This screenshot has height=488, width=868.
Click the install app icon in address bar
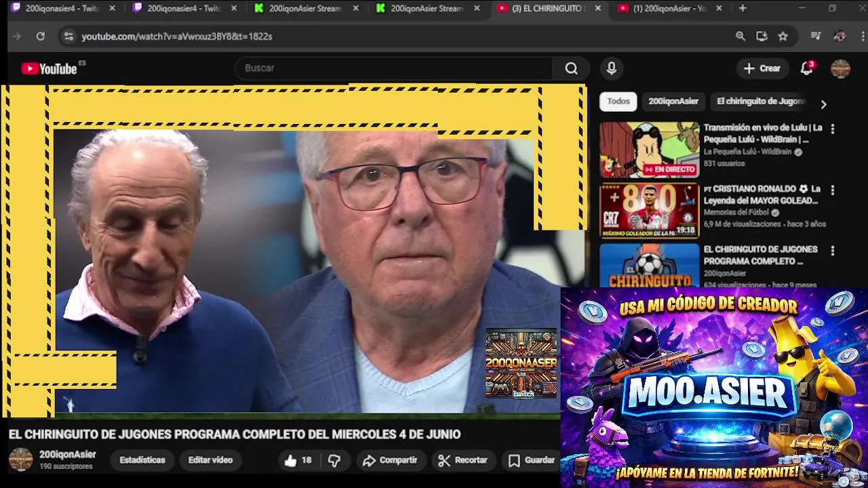point(762,37)
